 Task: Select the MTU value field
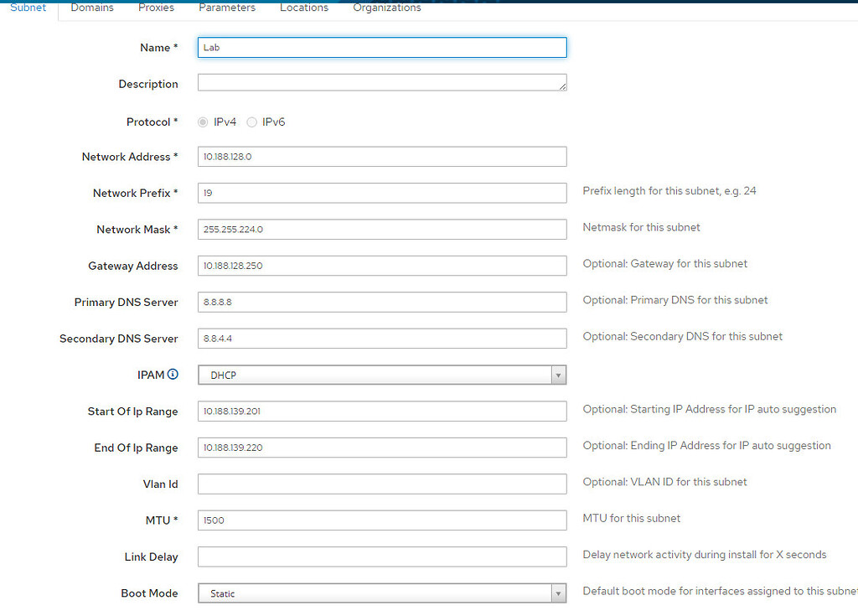(381, 520)
